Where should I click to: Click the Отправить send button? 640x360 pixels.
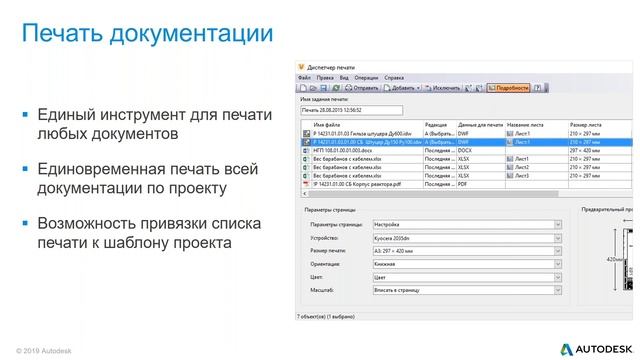362,88
